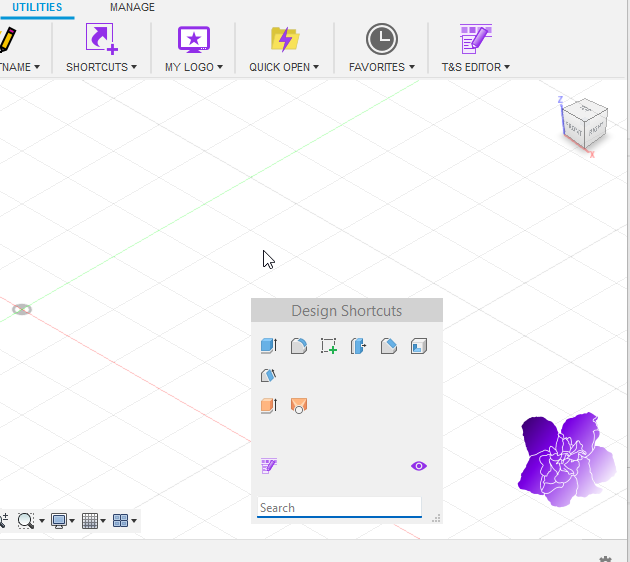Click the TOP face of the ViewCube
This screenshot has width=630, height=562.
[x=585, y=108]
